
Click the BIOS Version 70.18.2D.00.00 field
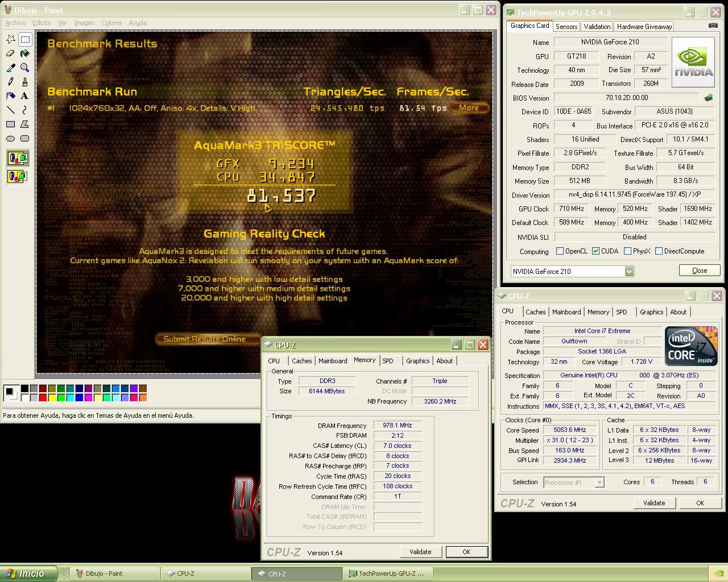point(627,98)
